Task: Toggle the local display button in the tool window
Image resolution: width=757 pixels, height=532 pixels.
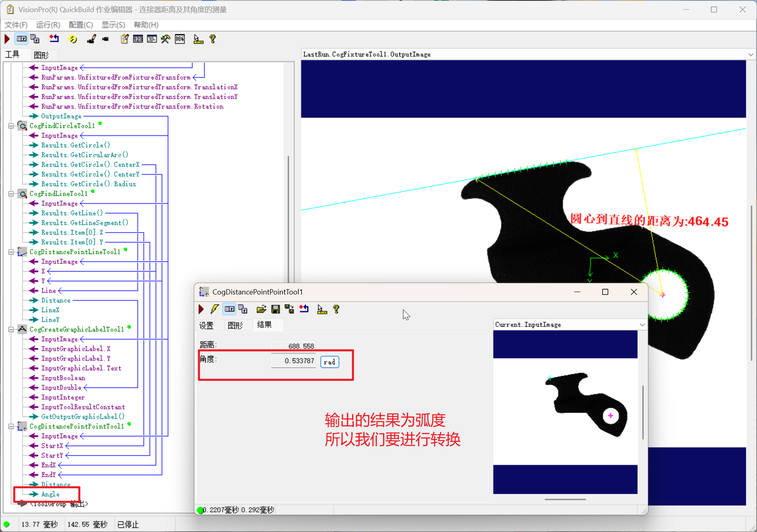Action: coord(230,309)
